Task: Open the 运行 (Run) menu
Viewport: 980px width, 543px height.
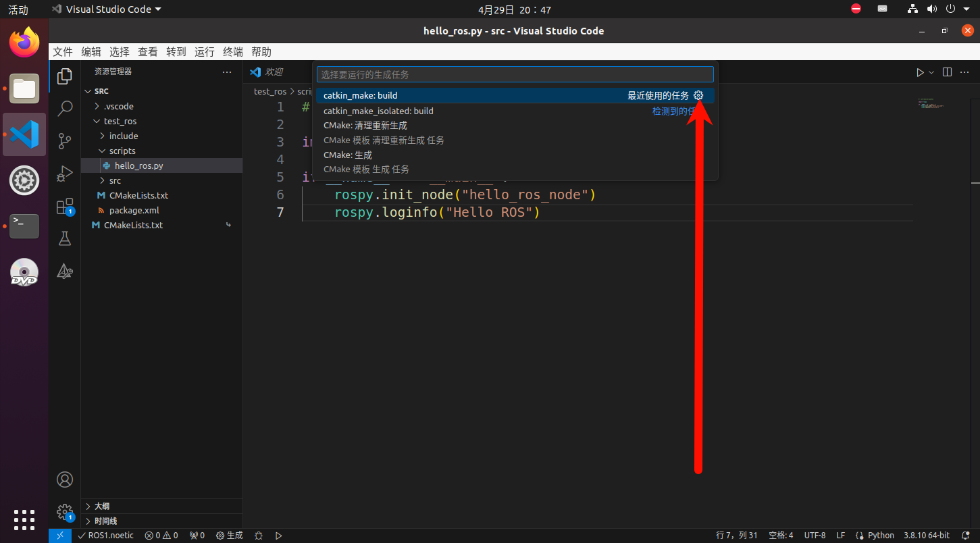Action: click(205, 52)
